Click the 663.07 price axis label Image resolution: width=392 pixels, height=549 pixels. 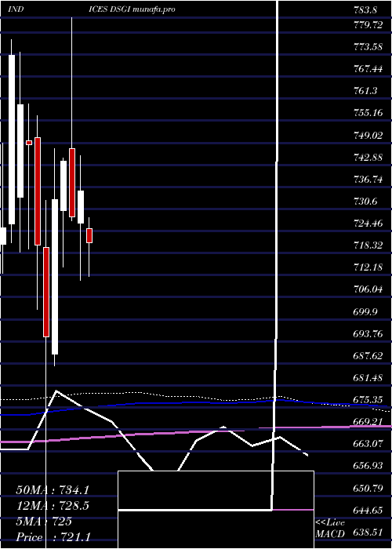coord(368,444)
